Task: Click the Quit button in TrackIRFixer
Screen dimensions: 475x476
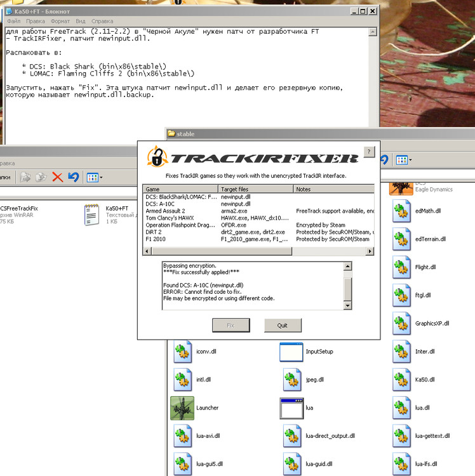Action: pos(283,326)
